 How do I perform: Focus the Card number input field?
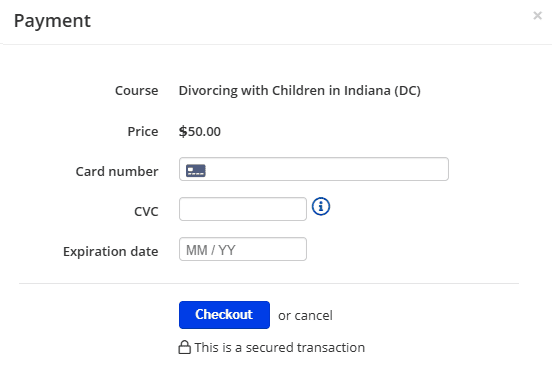[x=314, y=169]
